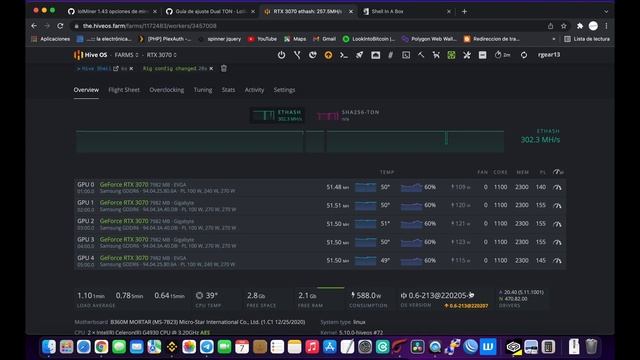Expand the bookmarks overflow chevron

[x=553, y=39]
